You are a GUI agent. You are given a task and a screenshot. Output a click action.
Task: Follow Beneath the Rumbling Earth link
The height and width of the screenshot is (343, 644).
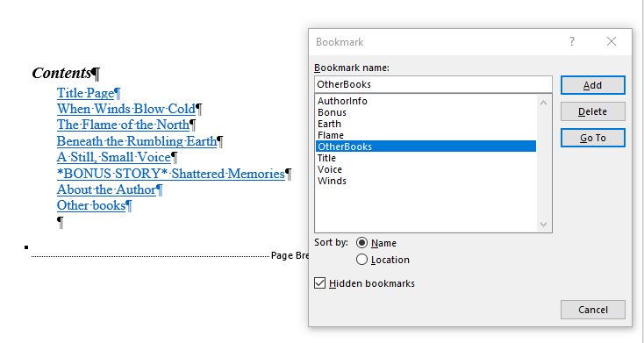137,141
